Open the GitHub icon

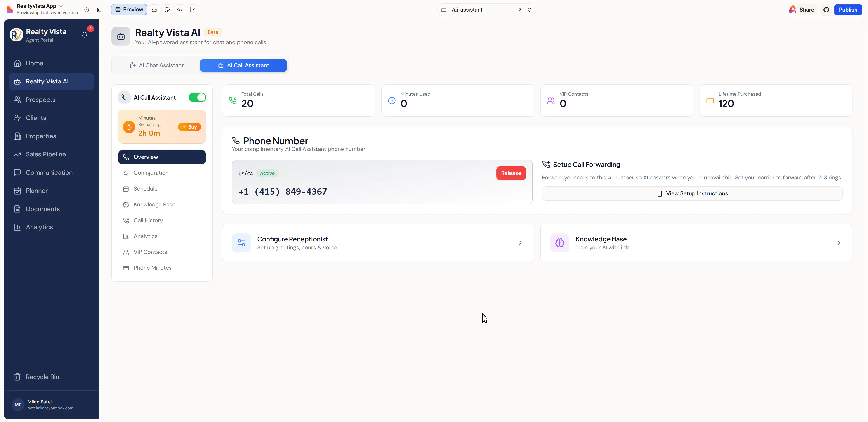coord(826,10)
